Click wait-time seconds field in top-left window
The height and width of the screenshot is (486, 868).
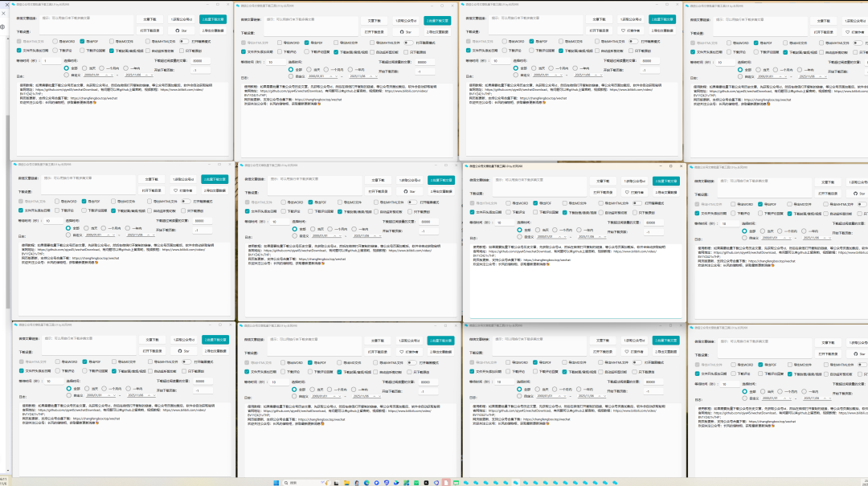click(52, 60)
